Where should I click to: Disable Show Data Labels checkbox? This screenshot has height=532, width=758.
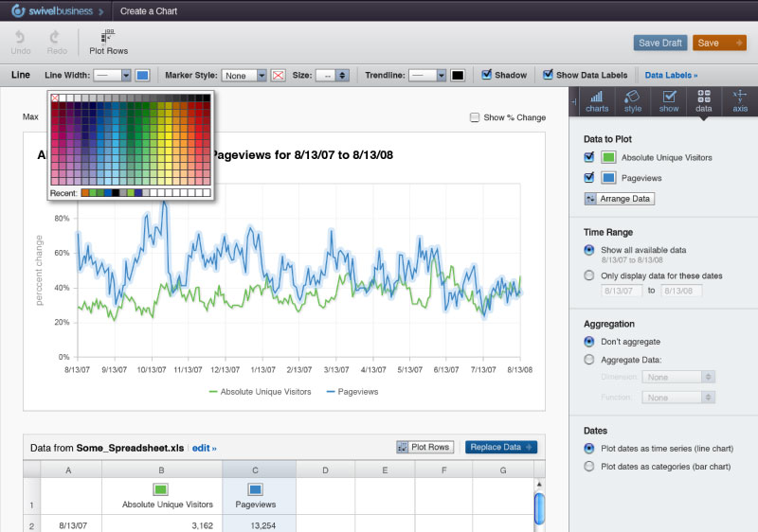pos(548,75)
